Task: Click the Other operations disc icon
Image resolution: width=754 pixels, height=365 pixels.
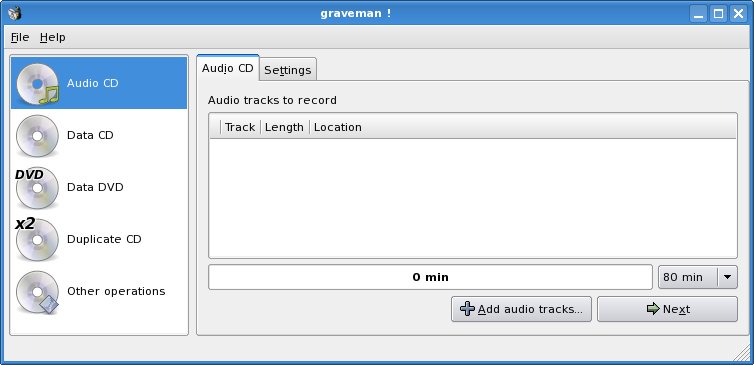Action: (38, 292)
